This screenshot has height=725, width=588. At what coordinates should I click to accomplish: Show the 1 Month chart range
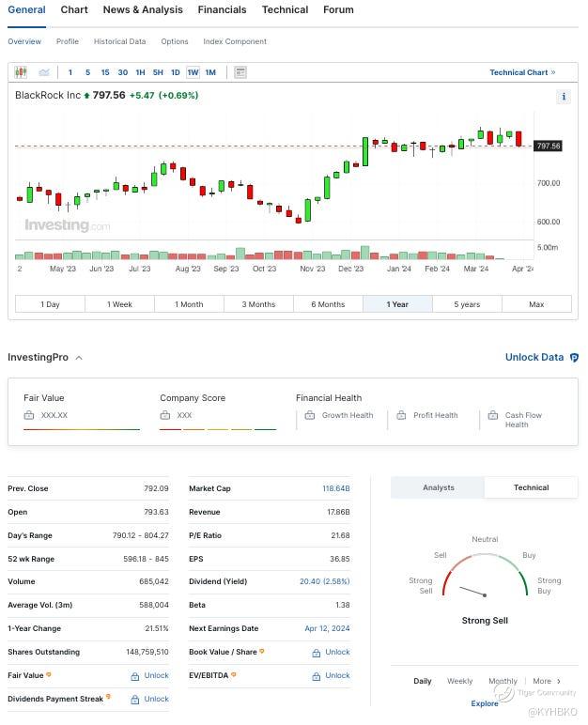pos(189,304)
